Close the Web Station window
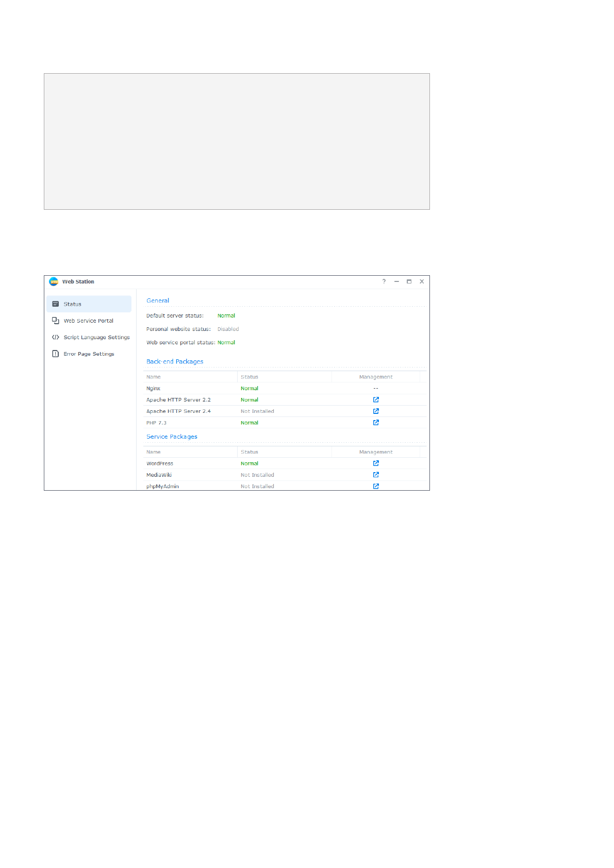 (422, 281)
